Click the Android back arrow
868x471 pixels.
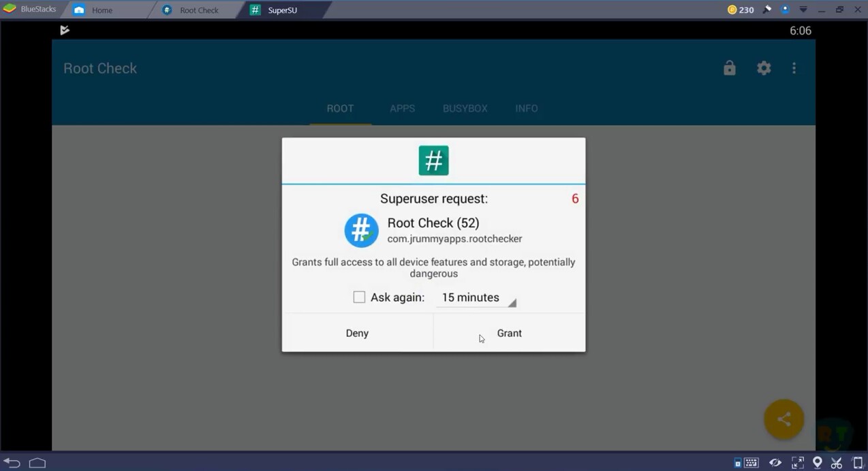(x=12, y=463)
